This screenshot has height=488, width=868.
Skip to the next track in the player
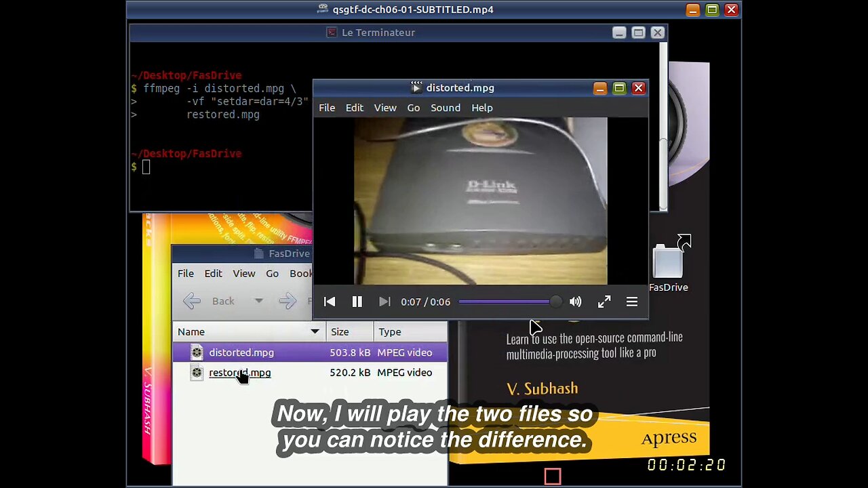(x=384, y=302)
